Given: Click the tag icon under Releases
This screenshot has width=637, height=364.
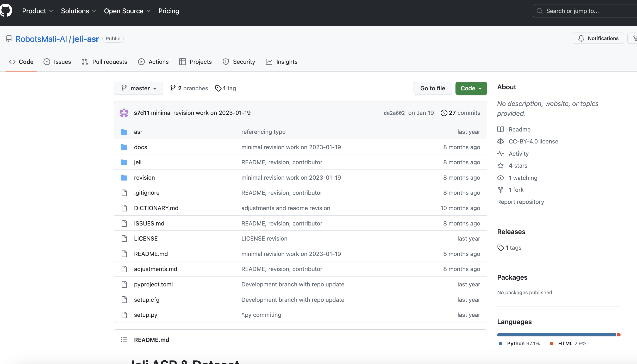Looking at the screenshot, I should click(x=500, y=248).
